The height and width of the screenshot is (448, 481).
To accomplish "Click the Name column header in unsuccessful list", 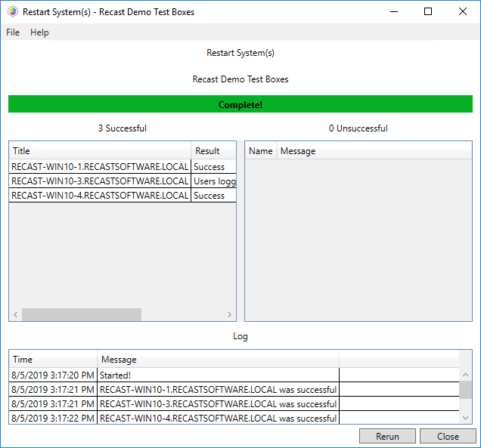I will tap(261, 151).
